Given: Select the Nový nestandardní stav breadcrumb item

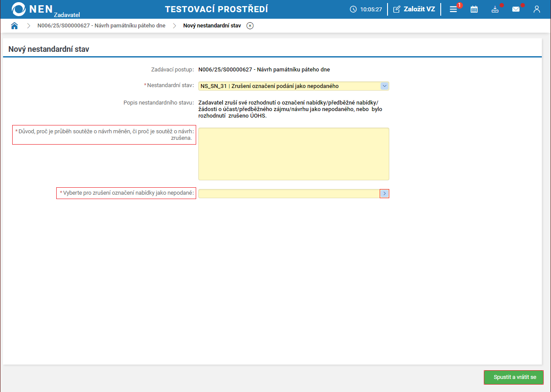Looking at the screenshot, I should coord(212,26).
